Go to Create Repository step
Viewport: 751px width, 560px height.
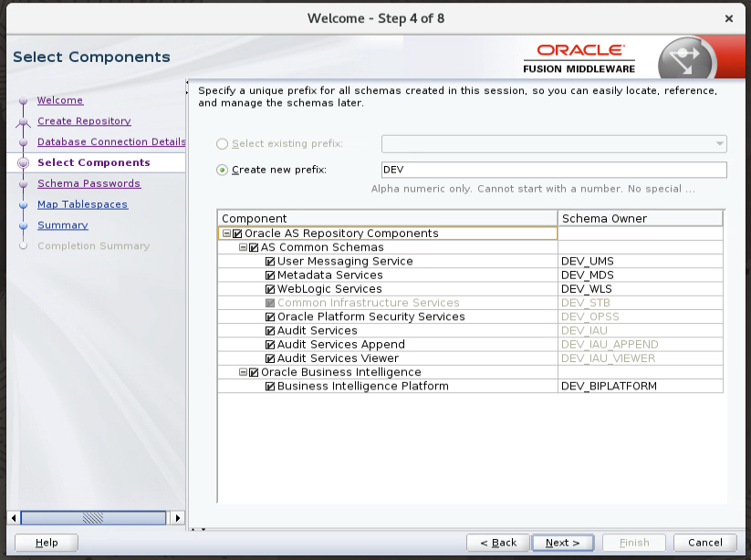[x=84, y=121]
